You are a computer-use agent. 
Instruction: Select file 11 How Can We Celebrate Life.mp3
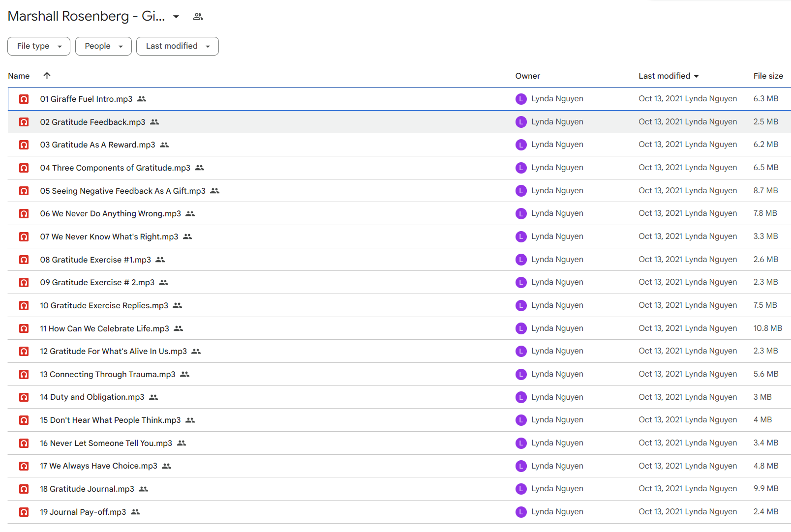pos(399,328)
